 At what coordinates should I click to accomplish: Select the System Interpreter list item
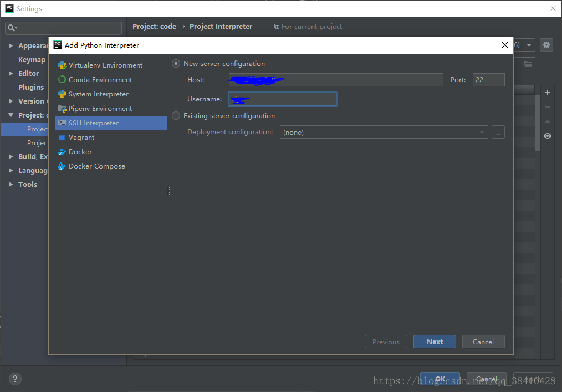[111, 94]
